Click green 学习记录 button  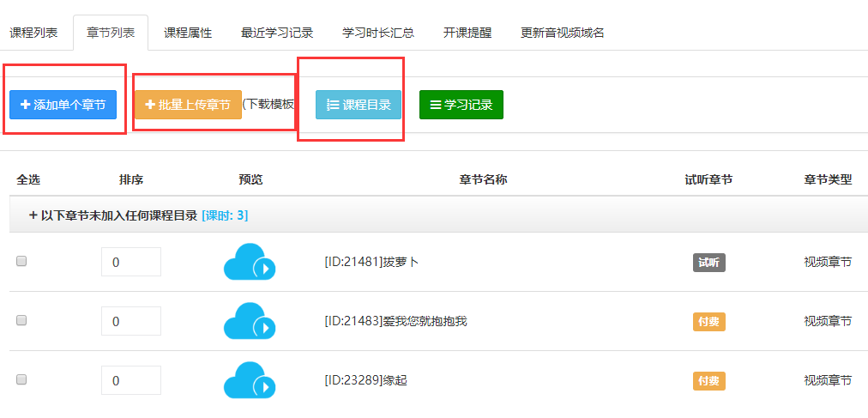point(461,105)
